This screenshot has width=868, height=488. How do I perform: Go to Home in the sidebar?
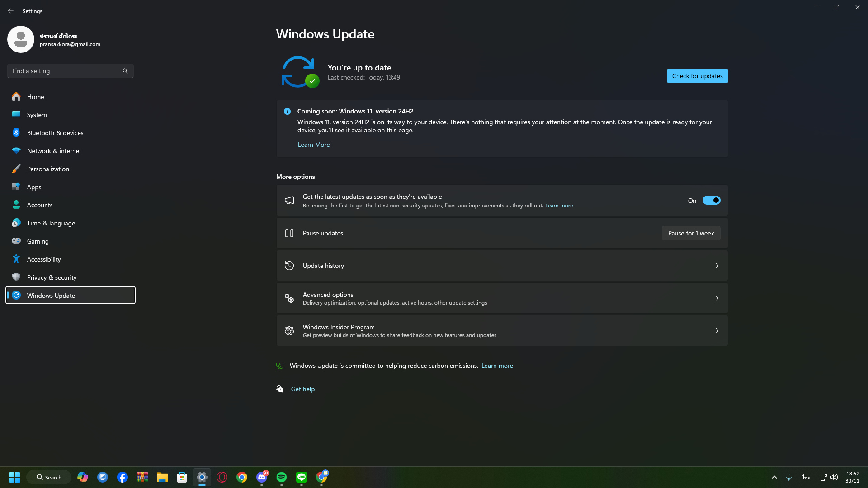pyautogui.click(x=71, y=97)
